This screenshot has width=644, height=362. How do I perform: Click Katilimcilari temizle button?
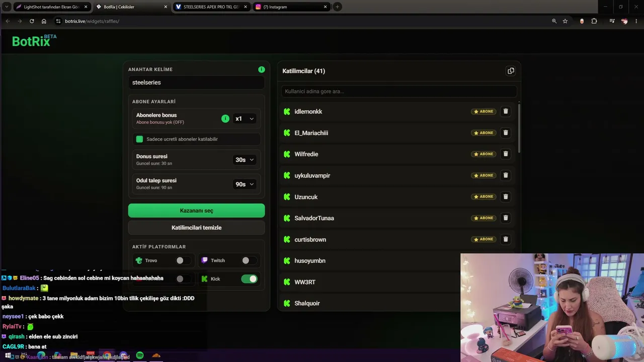[x=196, y=228]
